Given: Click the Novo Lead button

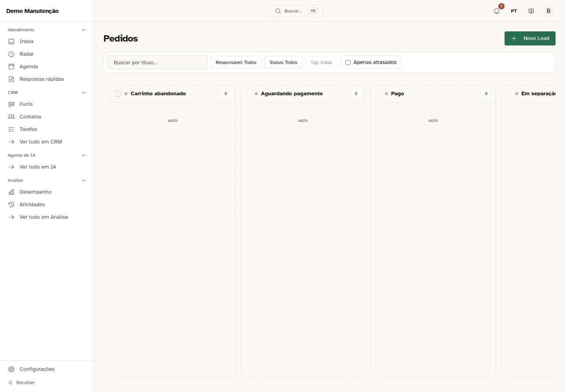Looking at the screenshot, I should [x=530, y=38].
